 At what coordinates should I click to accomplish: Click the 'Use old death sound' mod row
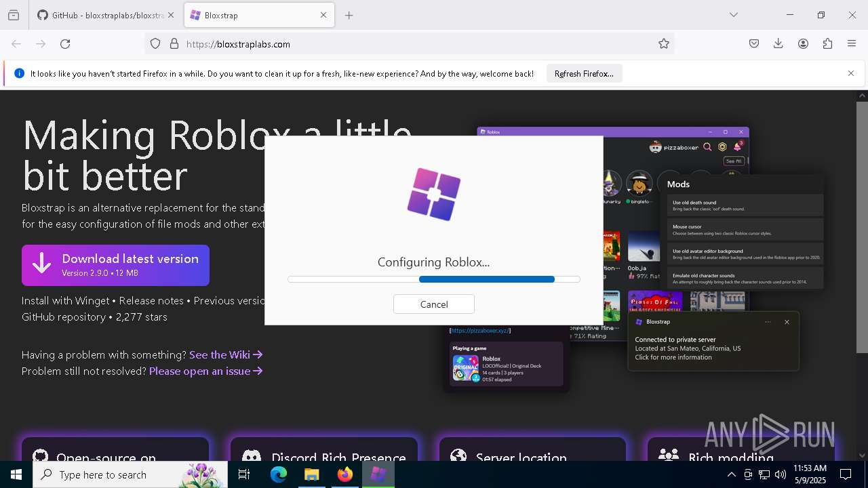[x=745, y=205]
